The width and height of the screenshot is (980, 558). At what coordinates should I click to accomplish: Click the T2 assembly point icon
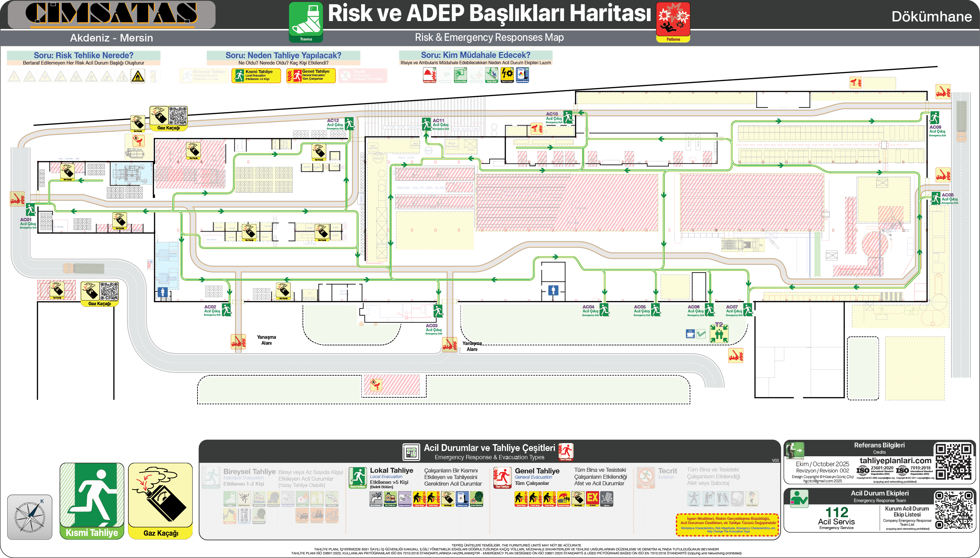click(719, 333)
